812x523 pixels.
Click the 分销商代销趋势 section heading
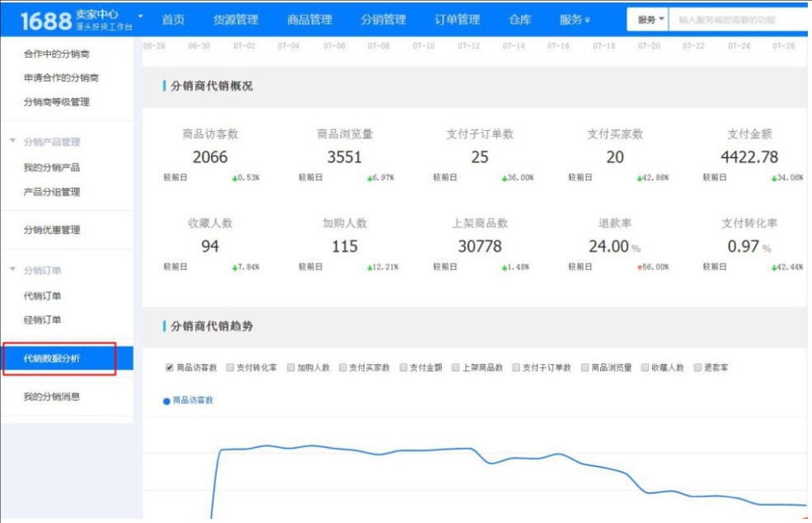211,326
